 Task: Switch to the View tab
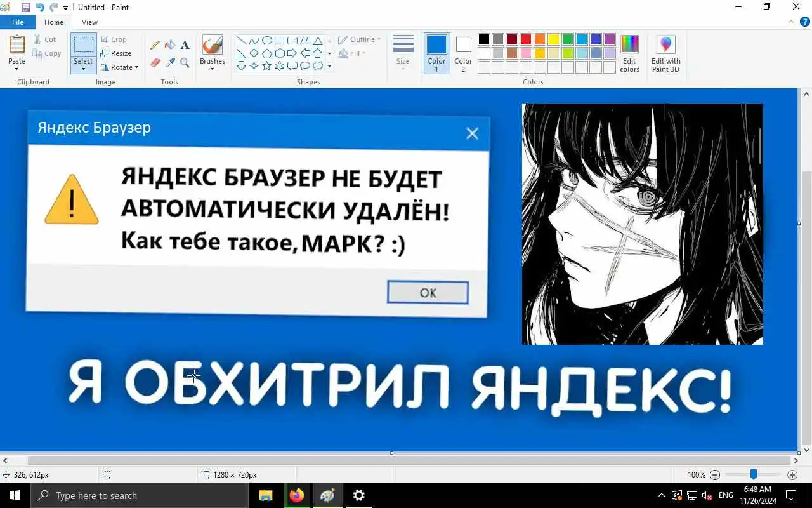click(x=89, y=22)
